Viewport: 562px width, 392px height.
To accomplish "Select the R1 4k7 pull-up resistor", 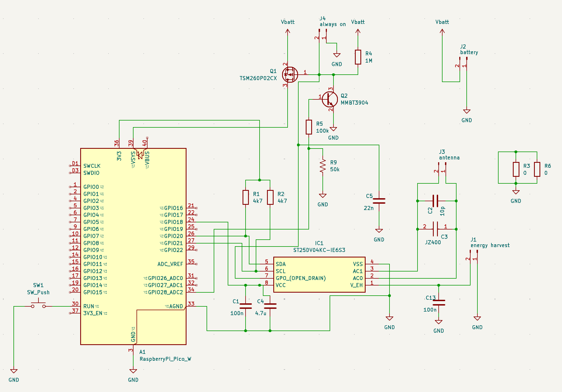I will pos(246,197).
